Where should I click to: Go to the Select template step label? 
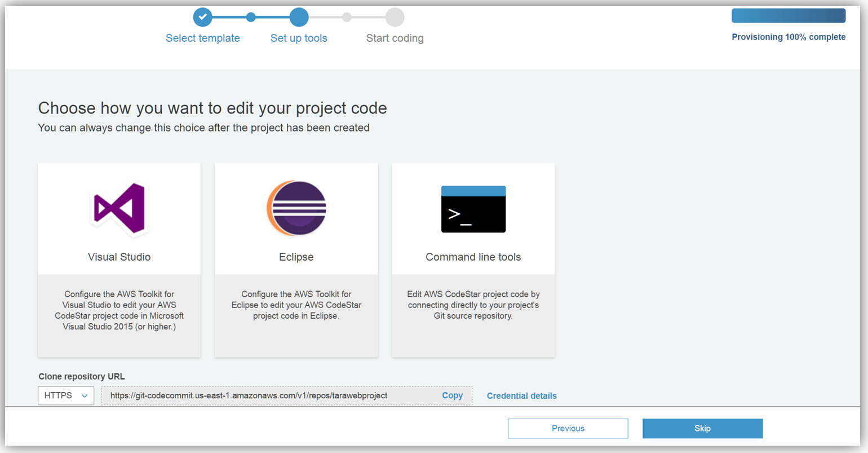202,38
